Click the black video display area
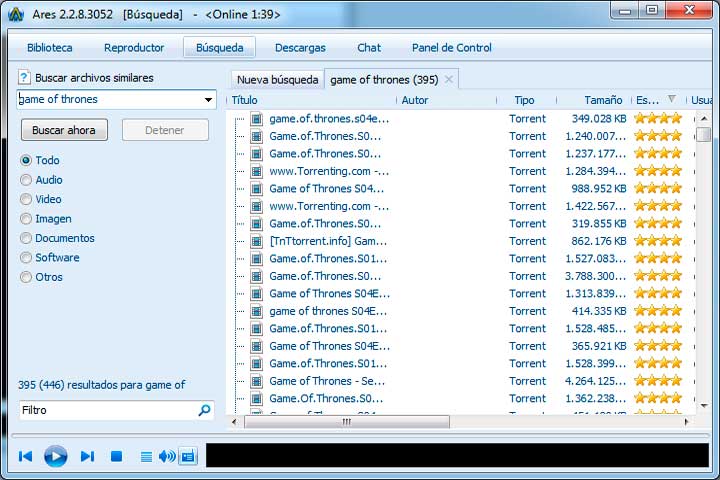Screen dimensions: 720x480 457,455
